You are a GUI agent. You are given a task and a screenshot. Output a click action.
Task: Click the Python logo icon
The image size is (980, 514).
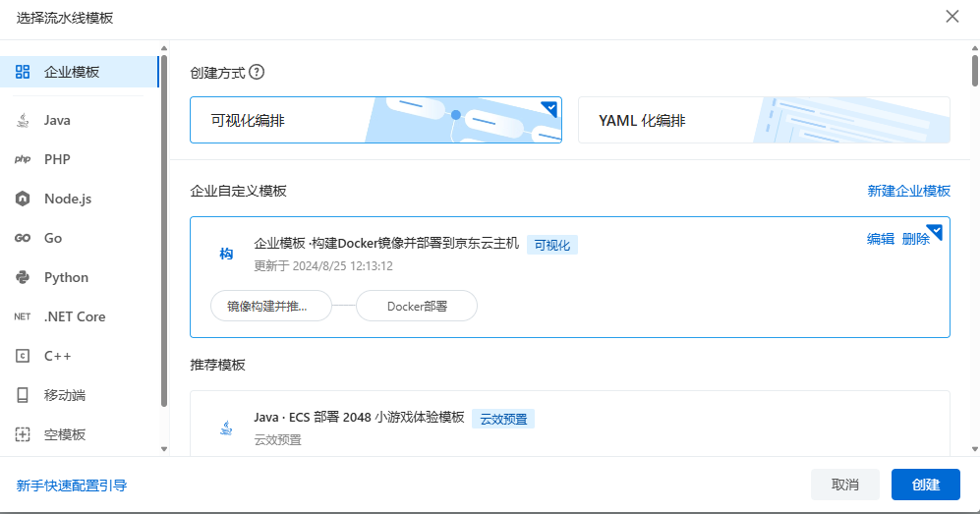(x=23, y=277)
